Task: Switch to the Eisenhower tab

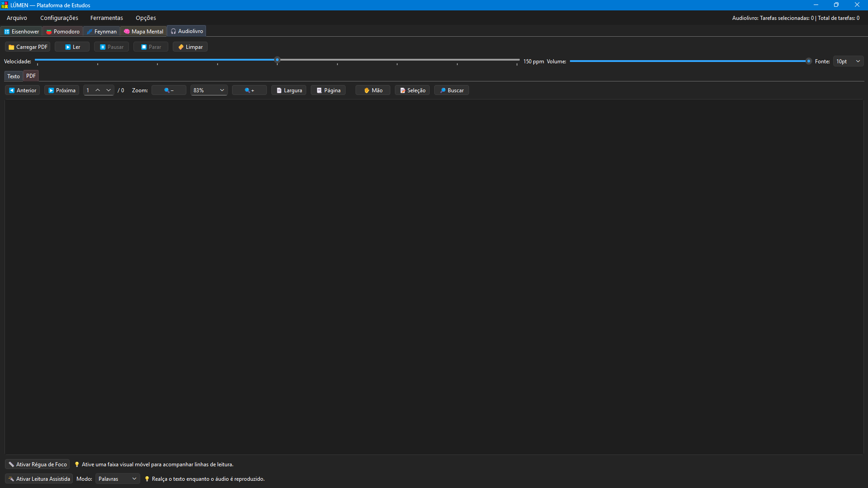Action: pyautogui.click(x=22, y=32)
